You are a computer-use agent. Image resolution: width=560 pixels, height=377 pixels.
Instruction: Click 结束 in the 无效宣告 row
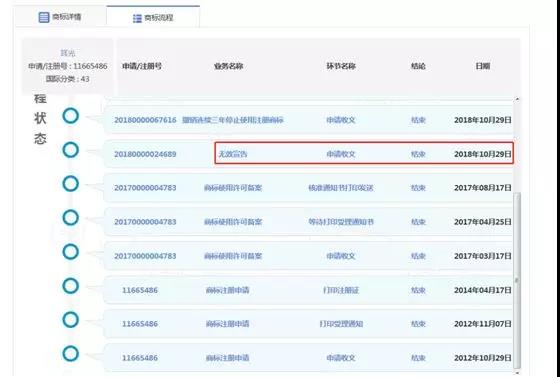coord(418,154)
